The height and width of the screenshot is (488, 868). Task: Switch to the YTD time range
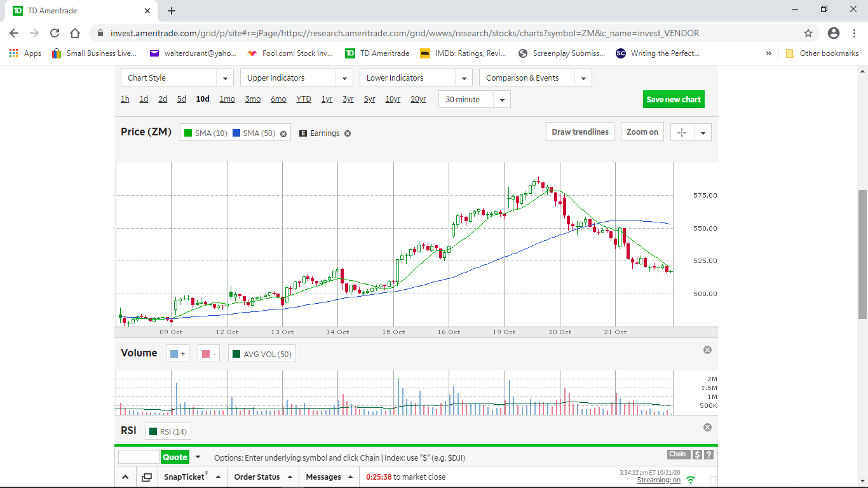click(x=304, y=99)
